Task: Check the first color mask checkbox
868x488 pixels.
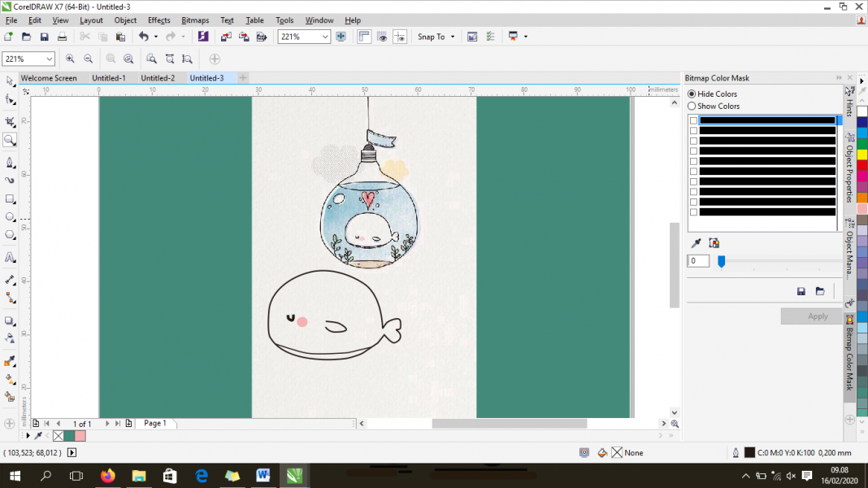Action: click(693, 120)
